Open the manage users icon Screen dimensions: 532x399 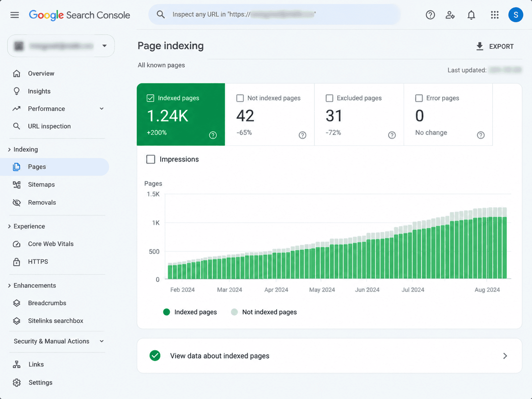coord(450,15)
